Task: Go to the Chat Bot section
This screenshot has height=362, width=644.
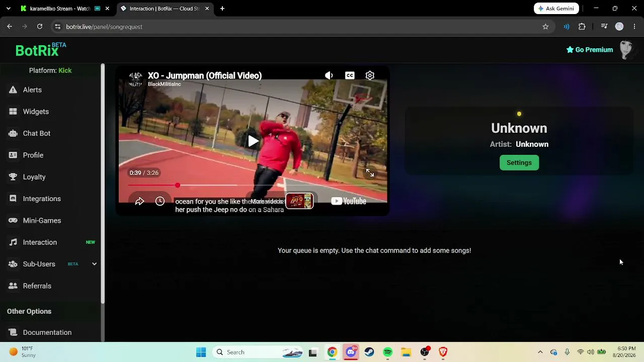Action: click(x=37, y=133)
